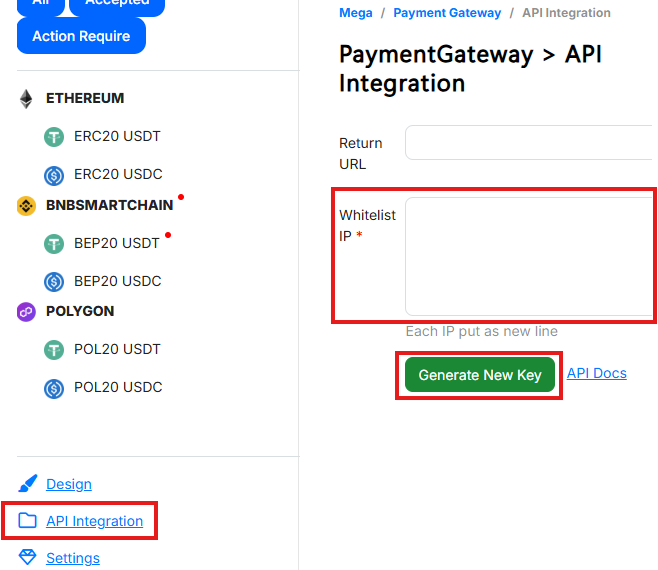Focus the Return URL input field
The image size is (658, 570).
point(529,142)
